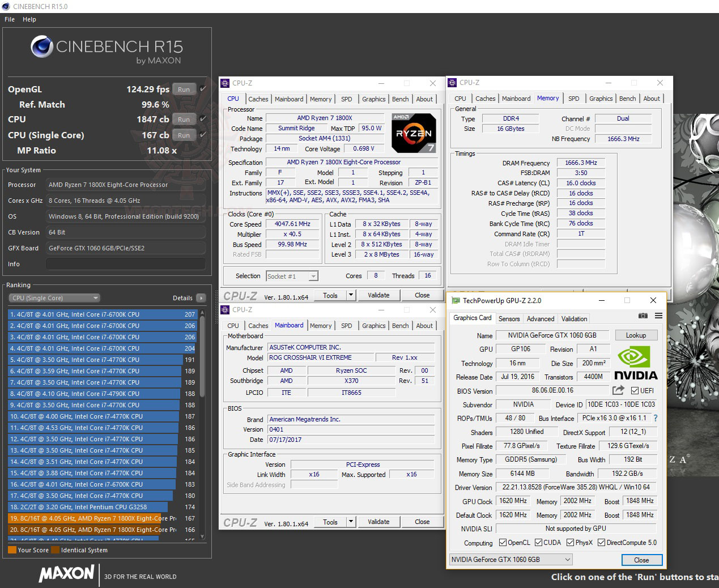The image size is (719, 588).
Task: Toggle the UEFI checkbox in GPU-Z
Action: pos(636,390)
